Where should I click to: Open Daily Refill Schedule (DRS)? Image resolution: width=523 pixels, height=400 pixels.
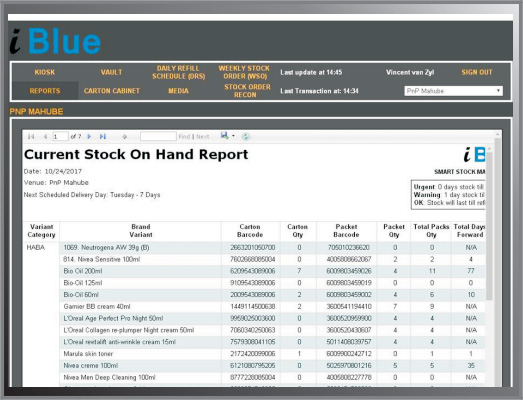(178, 72)
